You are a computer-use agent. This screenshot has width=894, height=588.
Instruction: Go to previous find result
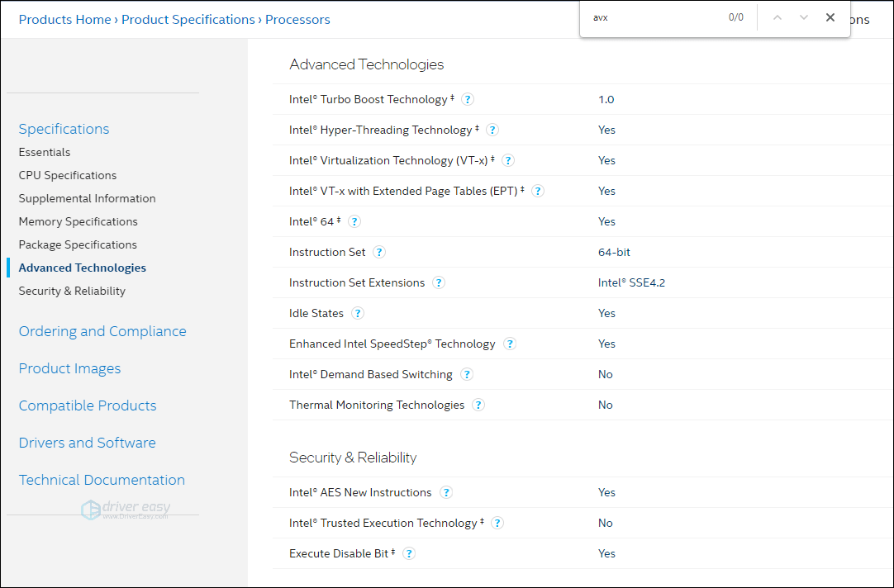click(777, 17)
